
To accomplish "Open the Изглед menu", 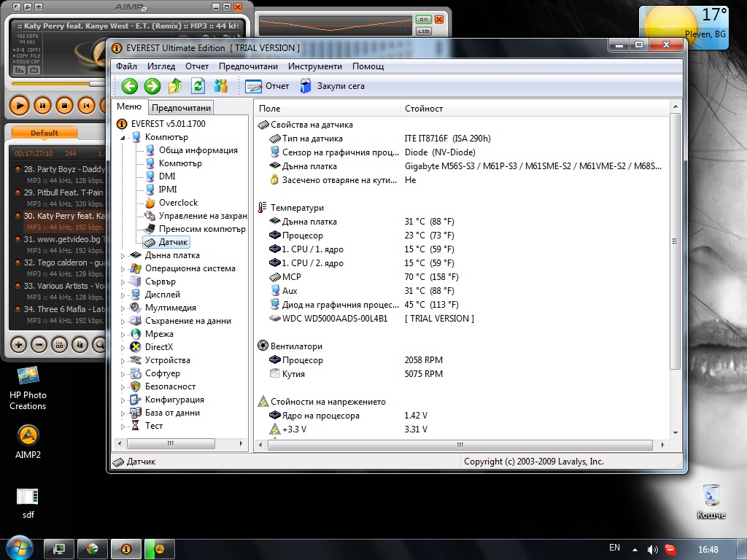I will tap(161, 66).
